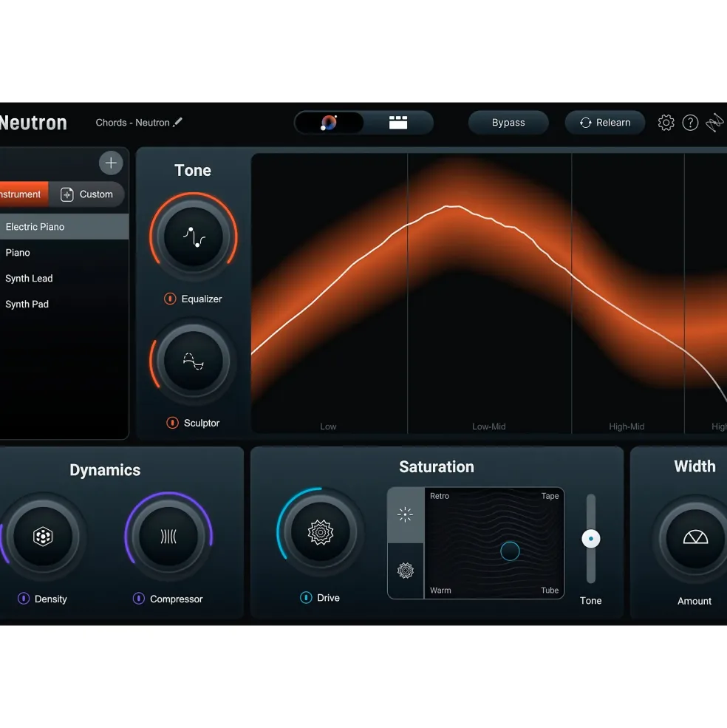727x728 pixels.
Task: Click the Tape corner label in saturation pad
Action: pyautogui.click(x=550, y=496)
